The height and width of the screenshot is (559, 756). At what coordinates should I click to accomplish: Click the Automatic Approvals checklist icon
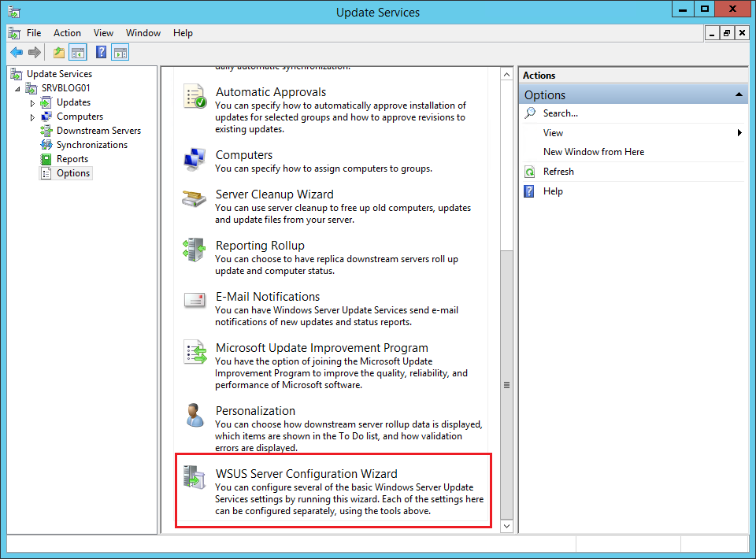(195, 96)
